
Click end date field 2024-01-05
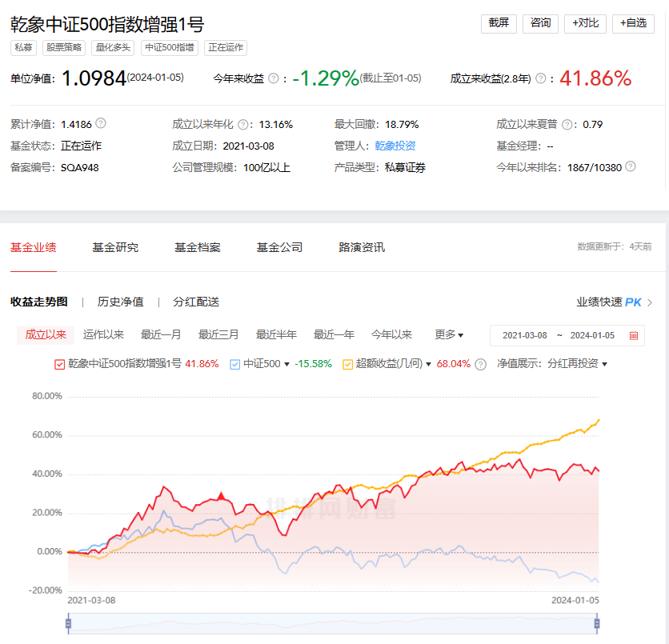coord(592,336)
